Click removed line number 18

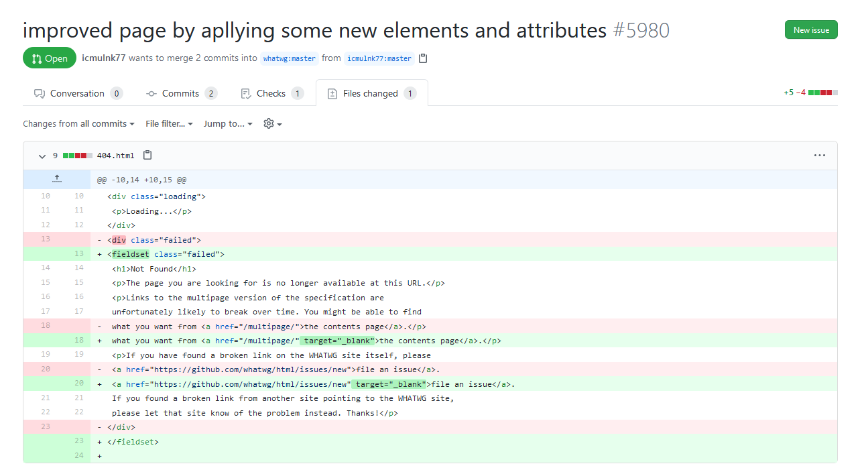(x=46, y=326)
